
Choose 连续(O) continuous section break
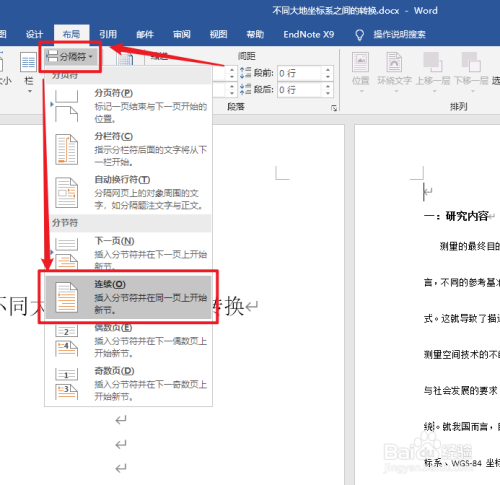tap(129, 297)
